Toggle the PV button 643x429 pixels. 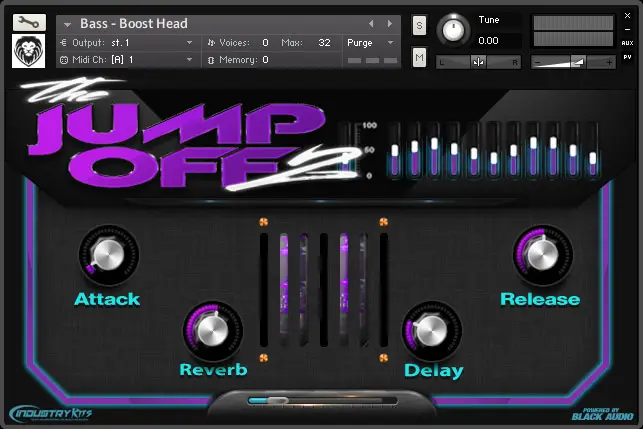(x=627, y=57)
